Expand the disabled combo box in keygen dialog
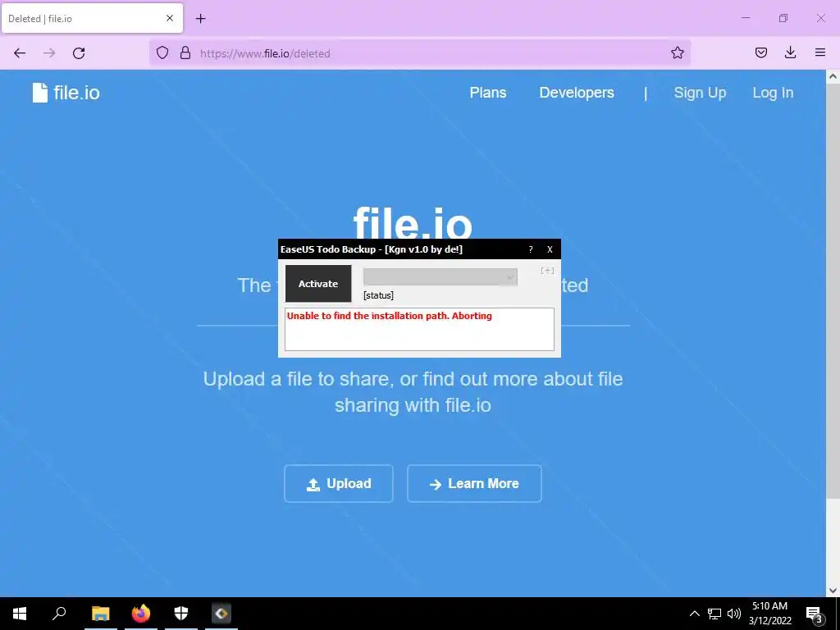 [441, 277]
